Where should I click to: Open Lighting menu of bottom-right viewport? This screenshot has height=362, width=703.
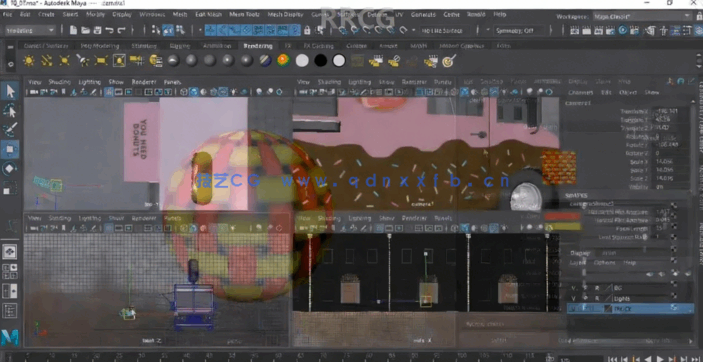[x=359, y=218]
